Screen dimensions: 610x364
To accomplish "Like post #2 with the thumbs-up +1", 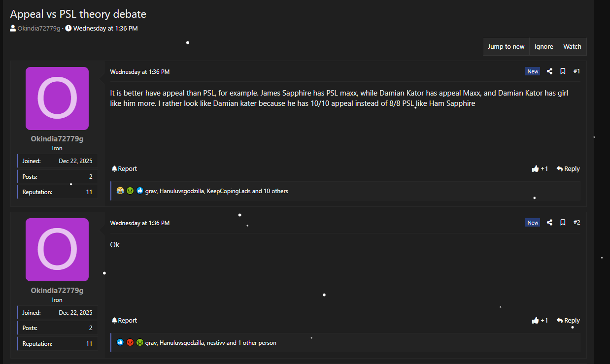I will 540,321.
